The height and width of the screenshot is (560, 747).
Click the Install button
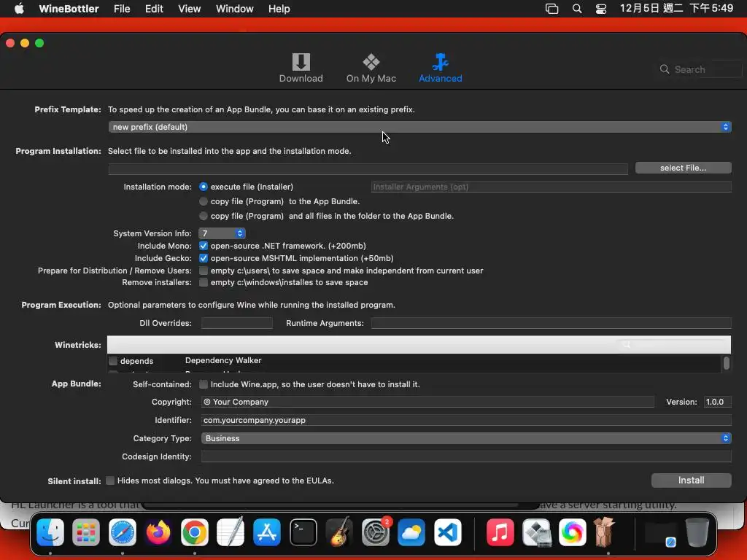(x=691, y=480)
